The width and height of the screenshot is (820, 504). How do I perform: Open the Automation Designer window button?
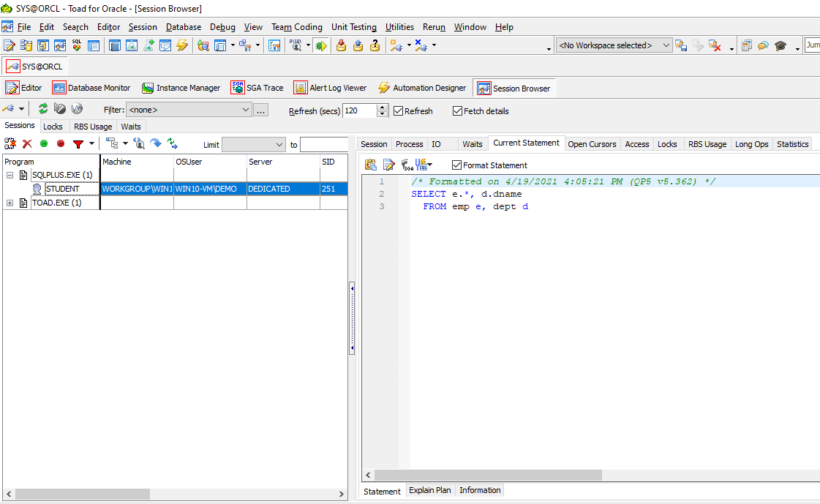[x=422, y=88]
